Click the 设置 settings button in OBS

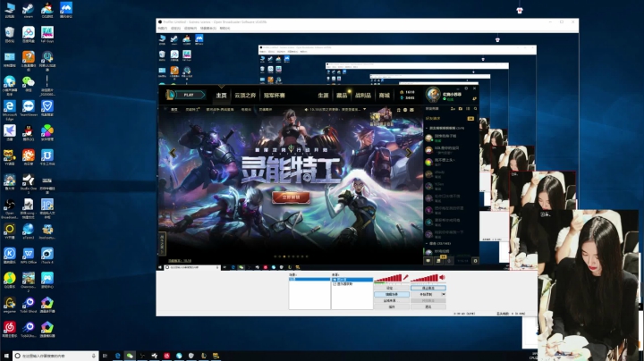click(392, 288)
